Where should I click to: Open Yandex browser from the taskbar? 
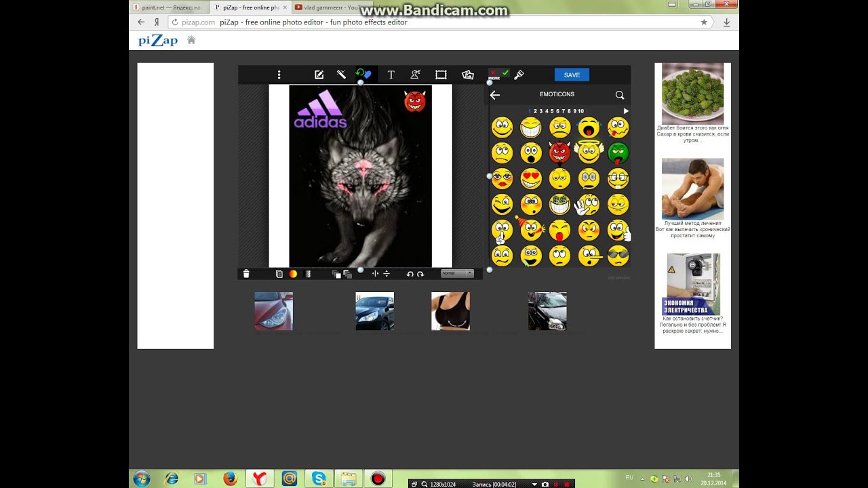point(260,479)
